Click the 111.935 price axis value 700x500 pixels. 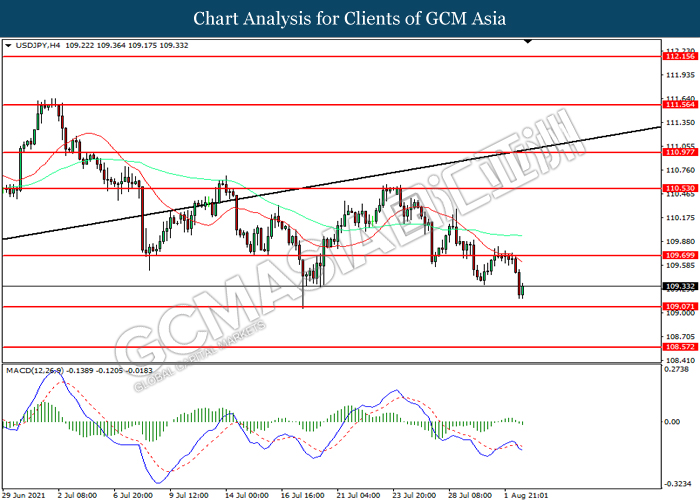(x=680, y=75)
